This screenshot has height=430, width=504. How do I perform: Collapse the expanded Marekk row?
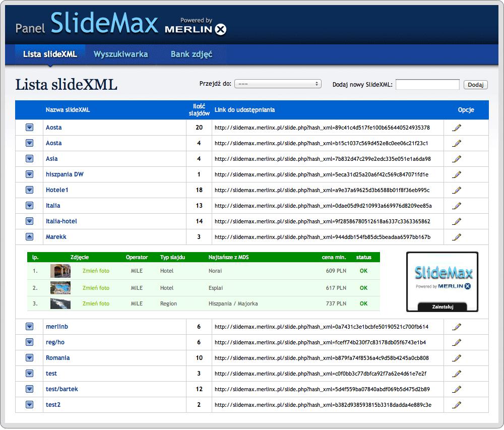click(x=29, y=237)
